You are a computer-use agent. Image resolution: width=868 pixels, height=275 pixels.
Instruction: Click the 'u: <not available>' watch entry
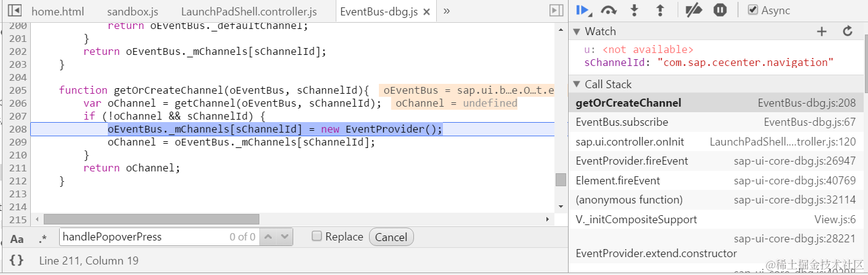click(639, 49)
